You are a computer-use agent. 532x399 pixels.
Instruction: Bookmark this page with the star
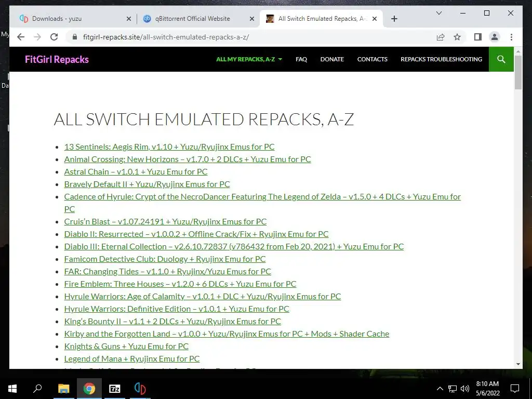(x=457, y=37)
